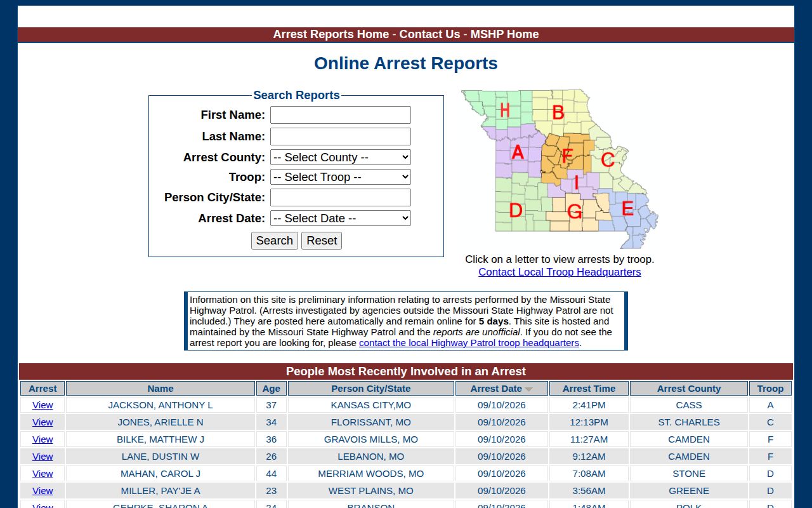View arrest report for MAHAN, CAROL J
This screenshot has height=508, width=812.
point(43,474)
